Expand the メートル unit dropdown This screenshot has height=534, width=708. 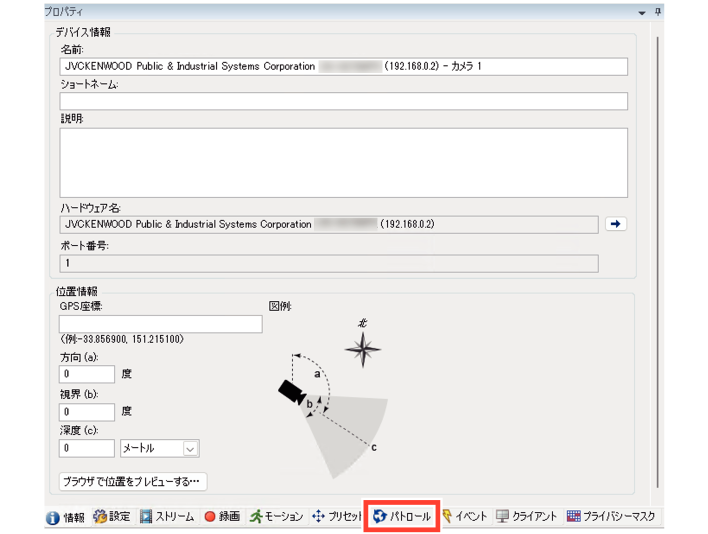click(x=190, y=450)
